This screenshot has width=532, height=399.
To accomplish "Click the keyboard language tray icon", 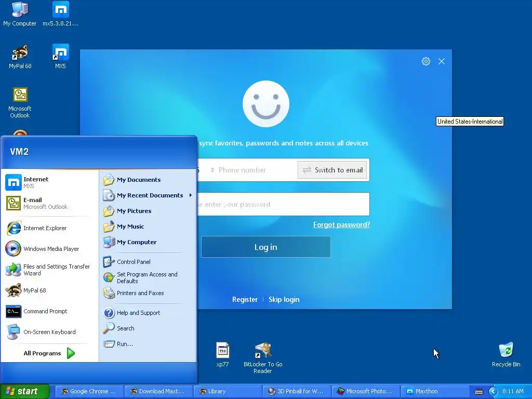I will (478, 392).
